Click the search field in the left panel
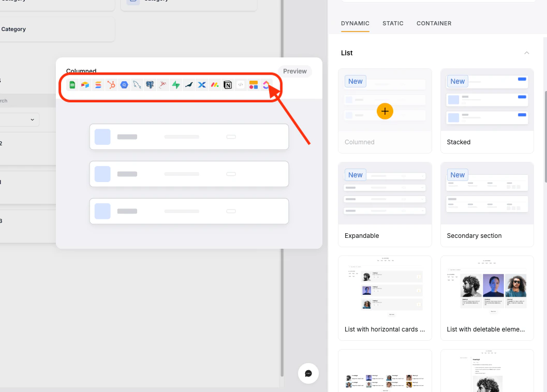The width and height of the screenshot is (547, 392). pos(28,101)
